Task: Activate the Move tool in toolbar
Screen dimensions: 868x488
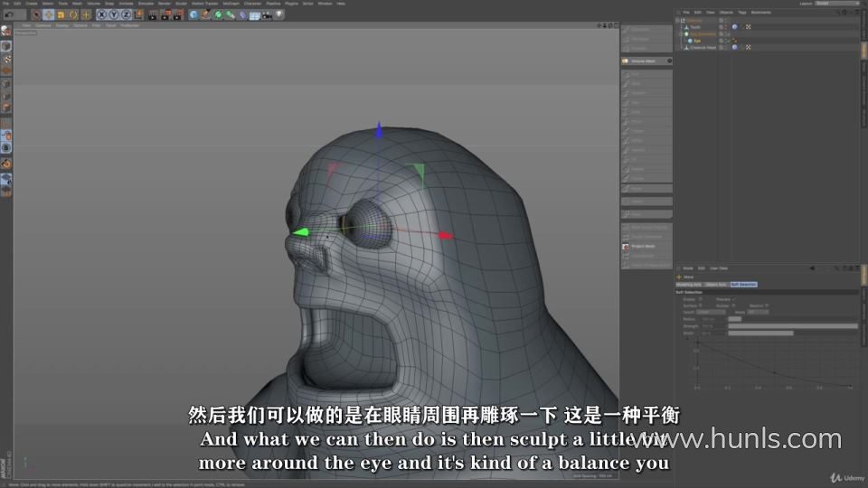Action: 49,15
